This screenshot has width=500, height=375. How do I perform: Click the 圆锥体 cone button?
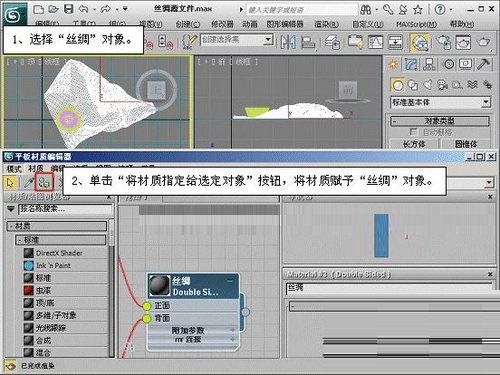point(466,144)
